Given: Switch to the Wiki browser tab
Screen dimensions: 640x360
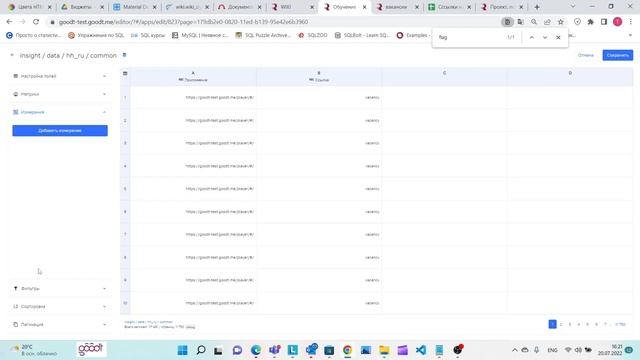Looking at the screenshot, I should 292,7.
